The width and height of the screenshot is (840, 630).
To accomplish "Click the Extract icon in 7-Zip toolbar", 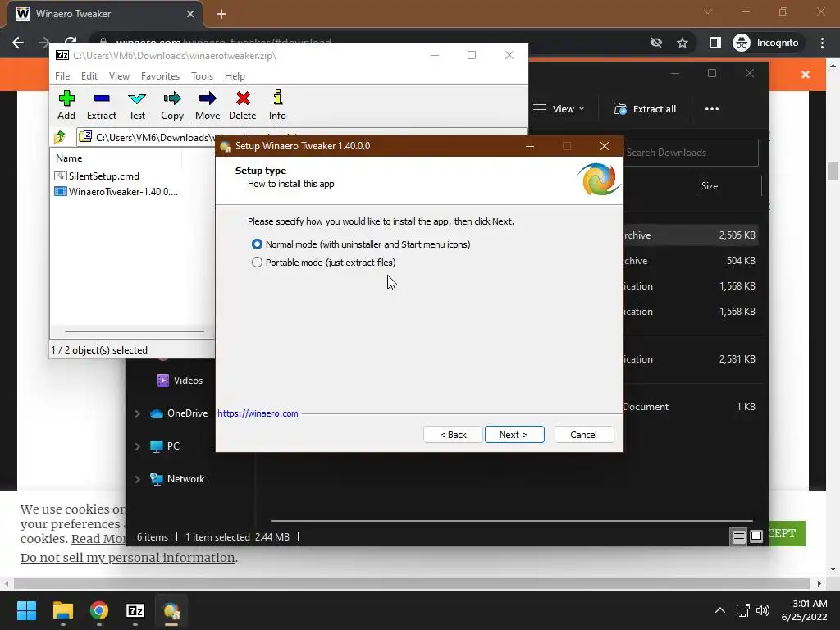I will point(101,105).
